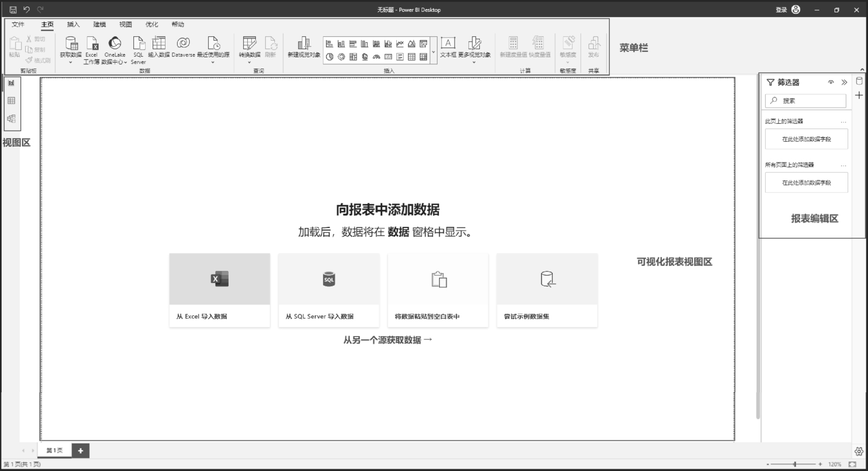Expand the visuals gallery dropdown arrow

tap(433, 52)
